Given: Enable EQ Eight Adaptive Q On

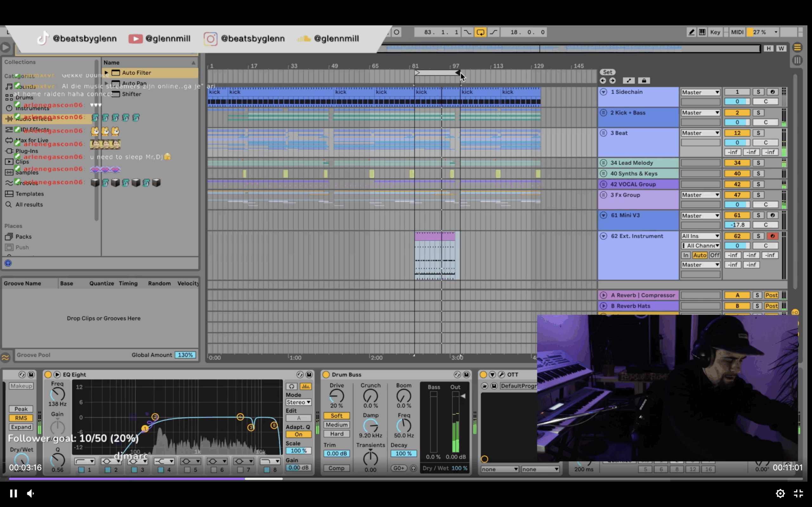Looking at the screenshot, I should point(298,434).
